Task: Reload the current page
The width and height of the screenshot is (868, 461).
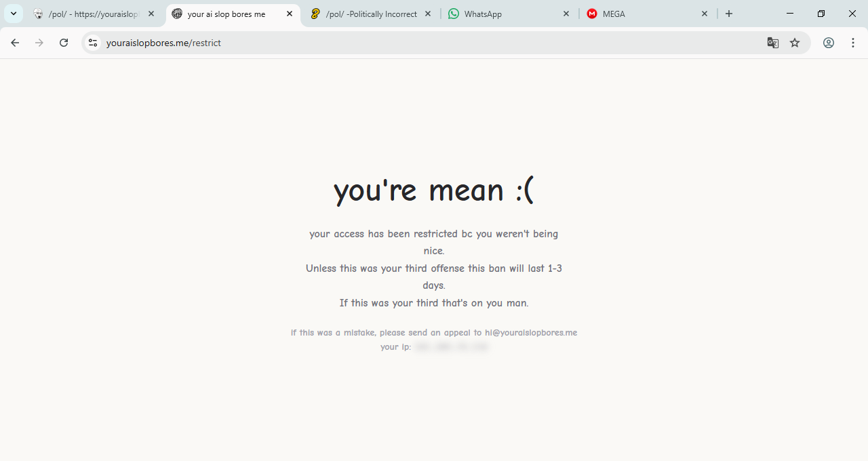Action: point(64,43)
